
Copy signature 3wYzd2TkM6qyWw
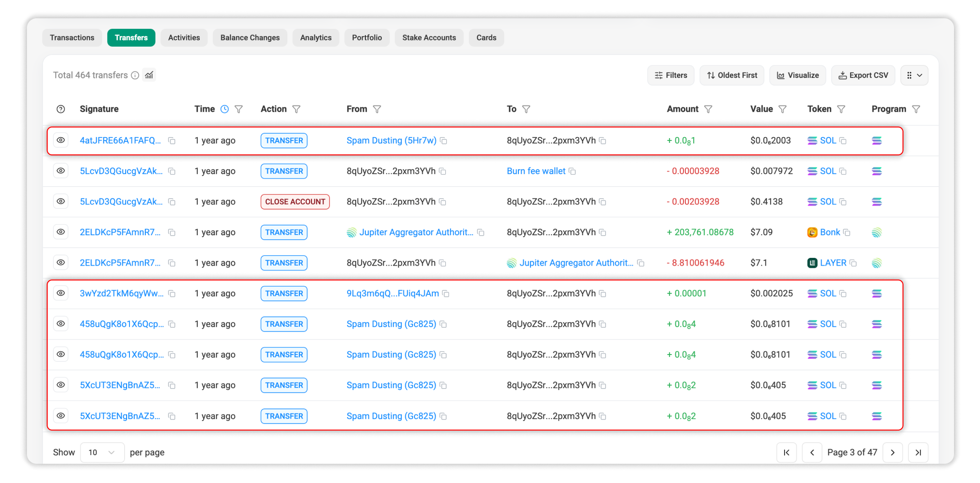pos(172,294)
